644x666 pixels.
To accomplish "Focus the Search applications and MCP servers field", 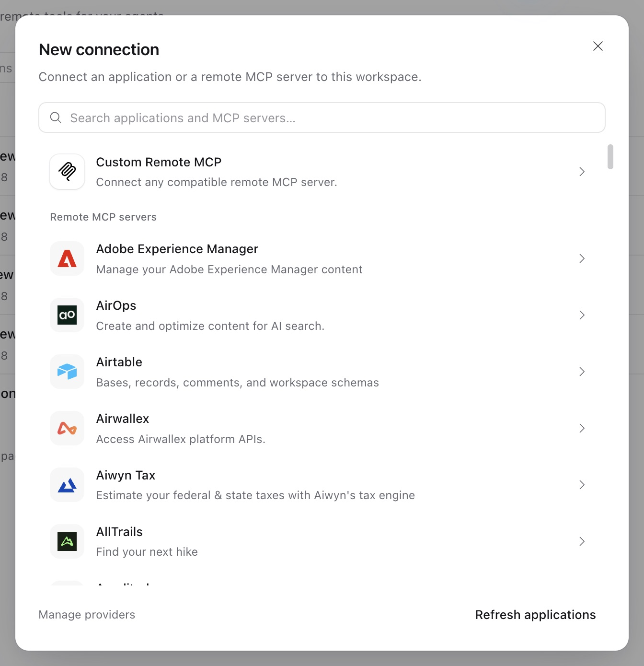I will pyautogui.click(x=322, y=117).
